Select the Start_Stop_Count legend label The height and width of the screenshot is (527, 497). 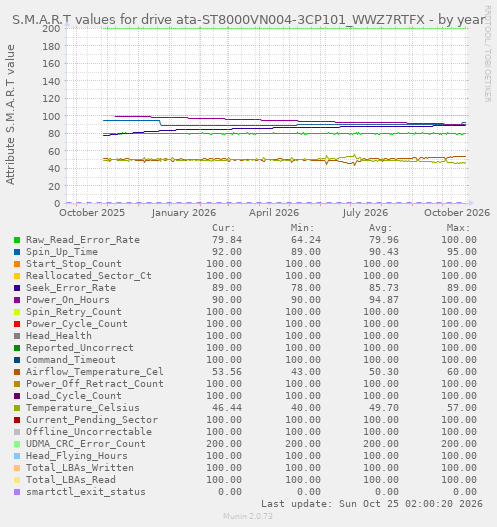coord(74,264)
